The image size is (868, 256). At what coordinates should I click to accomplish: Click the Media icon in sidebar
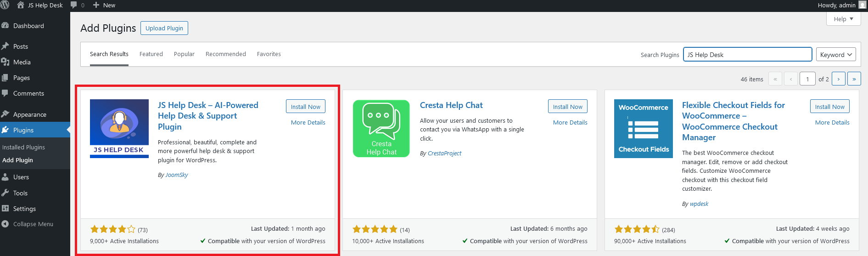tap(6, 62)
